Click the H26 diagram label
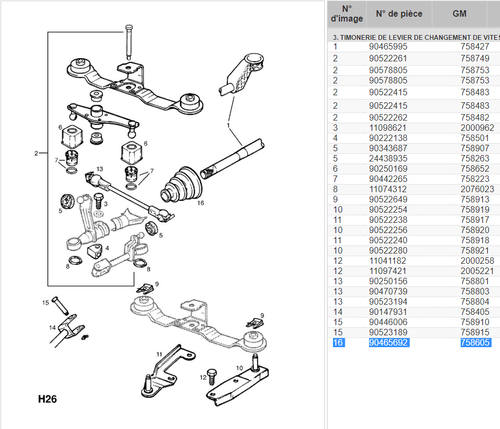The height and width of the screenshot is (429, 500). click(x=47, y=399)
